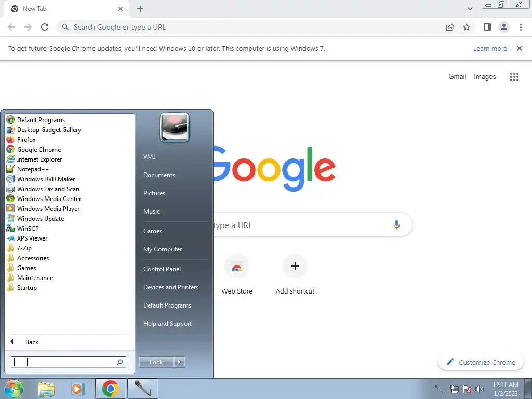Open Default Programs icon in program list
Image resolution: width=532 pixels, height=399 pixels.
[10, 120]
